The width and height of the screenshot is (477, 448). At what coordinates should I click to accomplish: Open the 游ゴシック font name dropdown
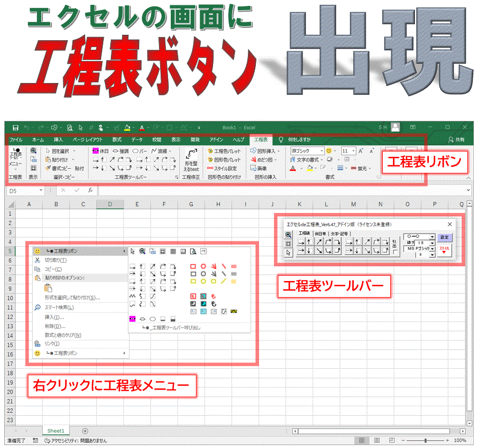(322, 151)
